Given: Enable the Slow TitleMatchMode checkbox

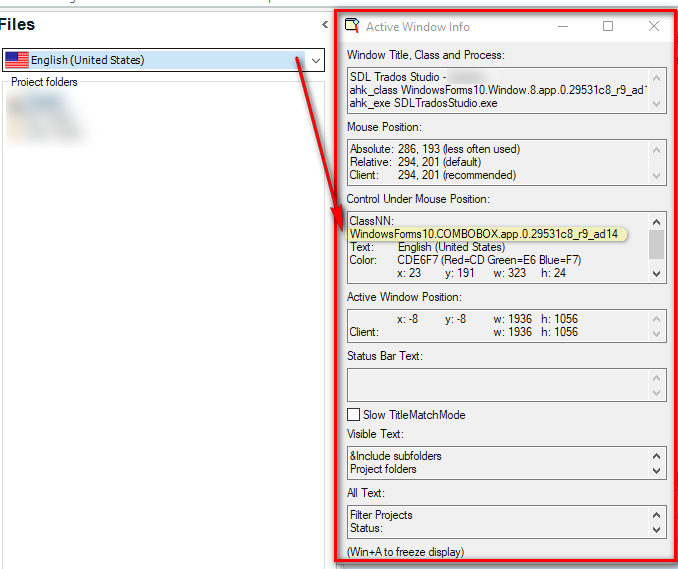Looking at the screenshot, I should point(354,415).
